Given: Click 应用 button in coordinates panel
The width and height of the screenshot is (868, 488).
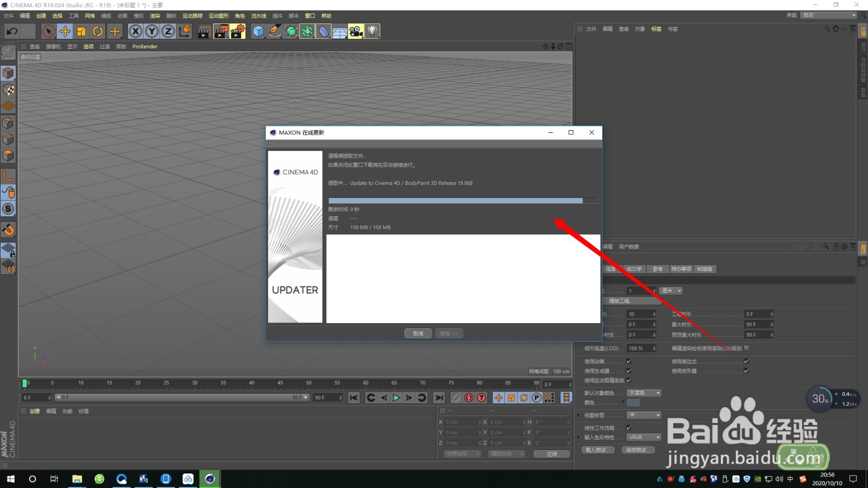Looking at the screenshot, I should click(x=552, y=454).
